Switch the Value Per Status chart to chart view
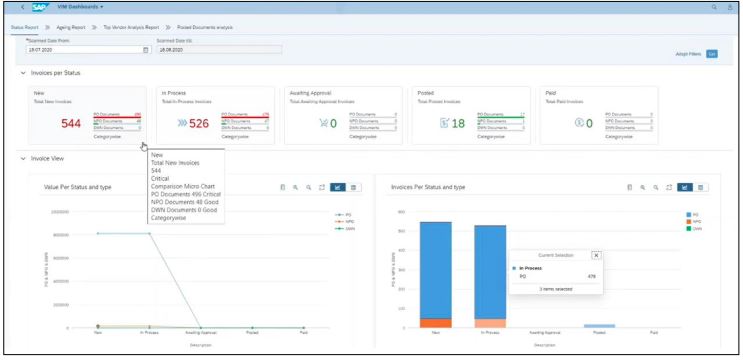The image size is (743, 360). pos(338,188)
